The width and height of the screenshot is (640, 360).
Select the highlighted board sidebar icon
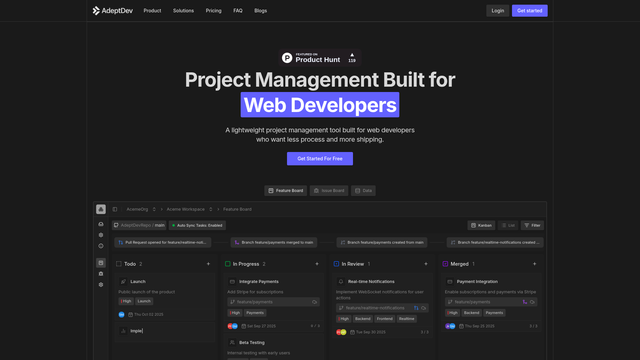pyautogui.click(x=101, y=263)
